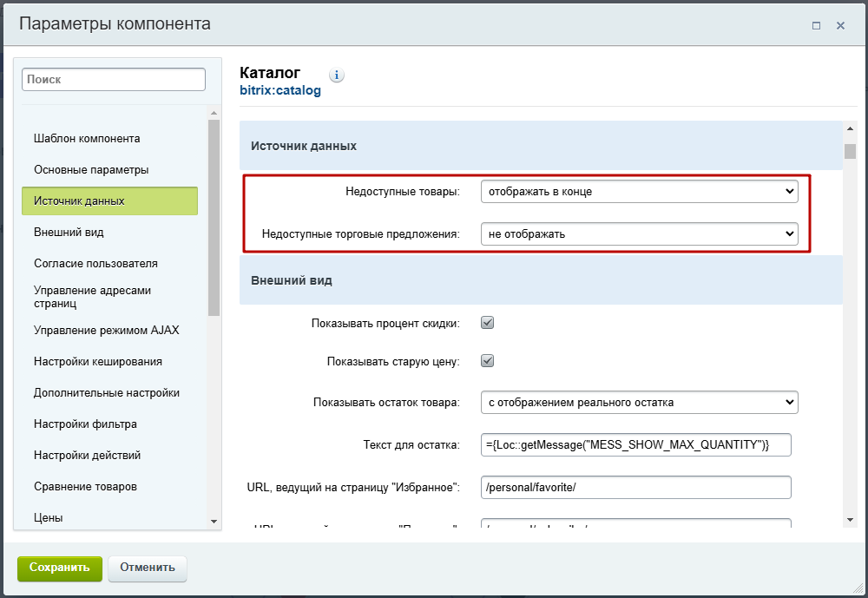Click main panel scroll down arrow
868x598 pixels.
click(850, 520)
